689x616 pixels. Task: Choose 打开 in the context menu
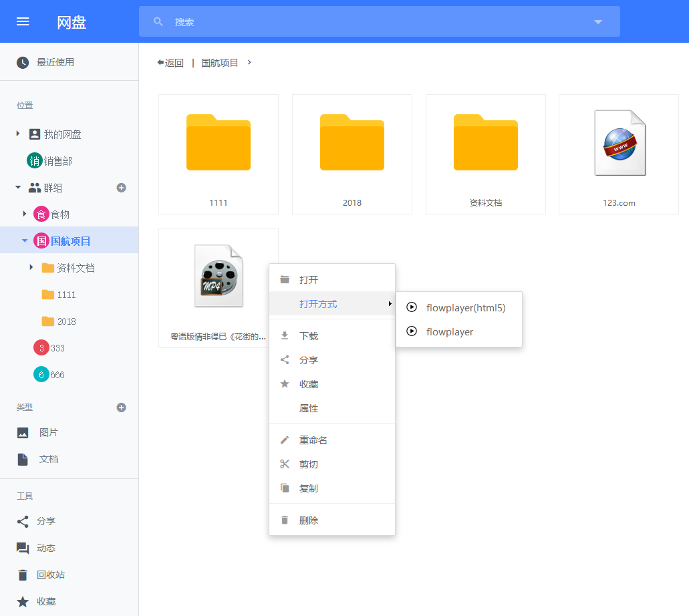[332, 280]
